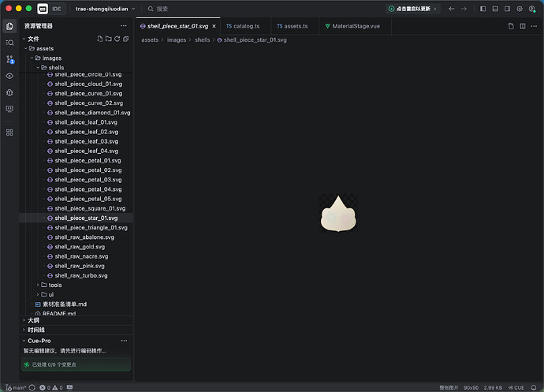
Task: Toggle CUE completion in status bar
Action: (x=516, y=387)
